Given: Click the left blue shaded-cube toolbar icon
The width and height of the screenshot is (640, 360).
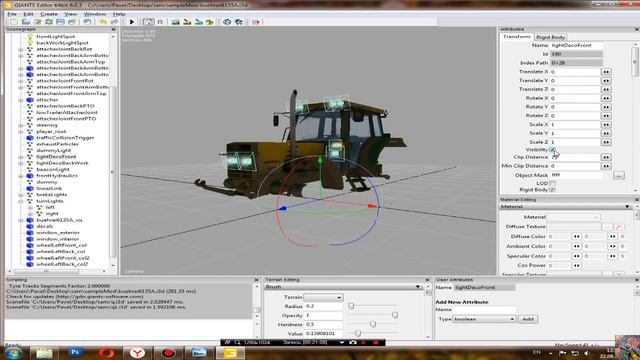Looking at the screenshot, I should tap(227, 22).
